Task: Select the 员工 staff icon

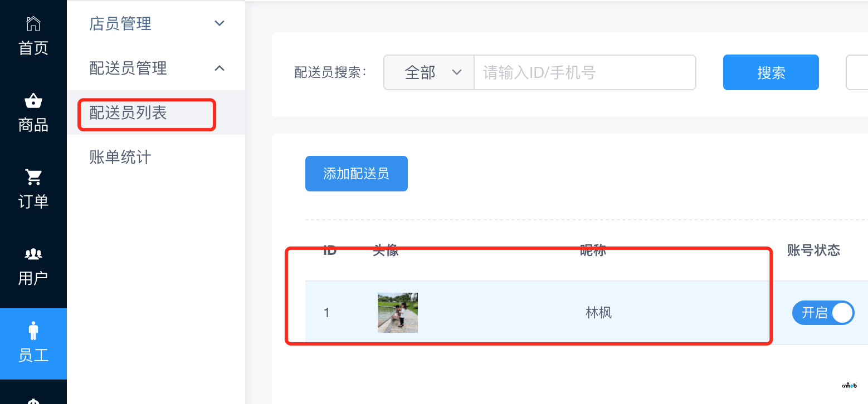Action: [x=33, y=330]
